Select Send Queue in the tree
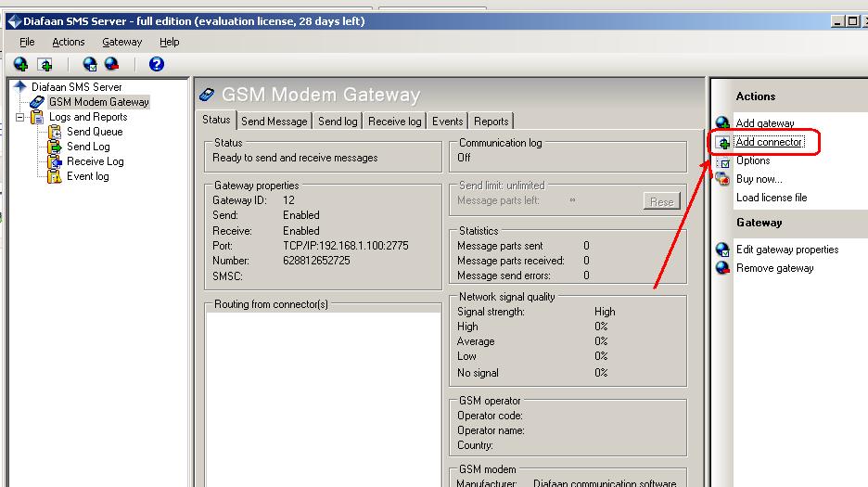 (95, 132)
